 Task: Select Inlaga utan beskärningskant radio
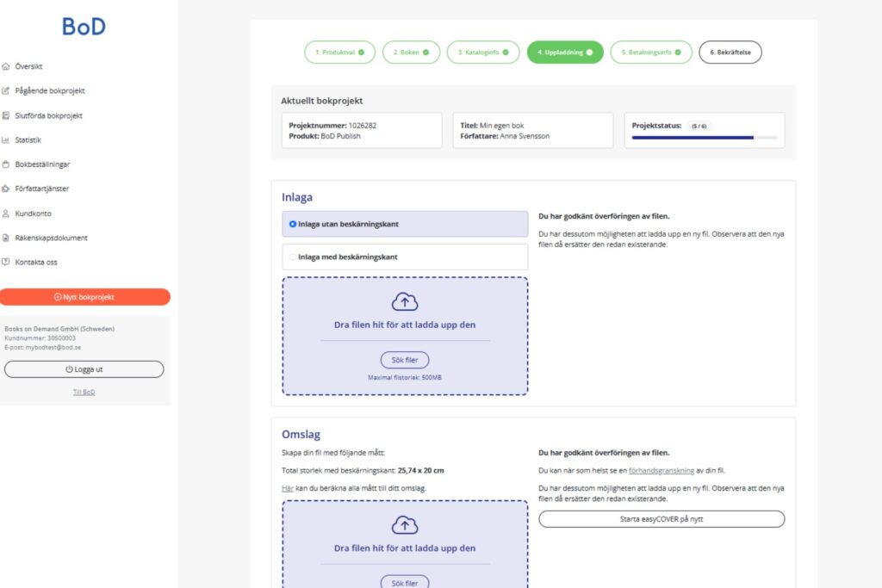pos(293,224)
